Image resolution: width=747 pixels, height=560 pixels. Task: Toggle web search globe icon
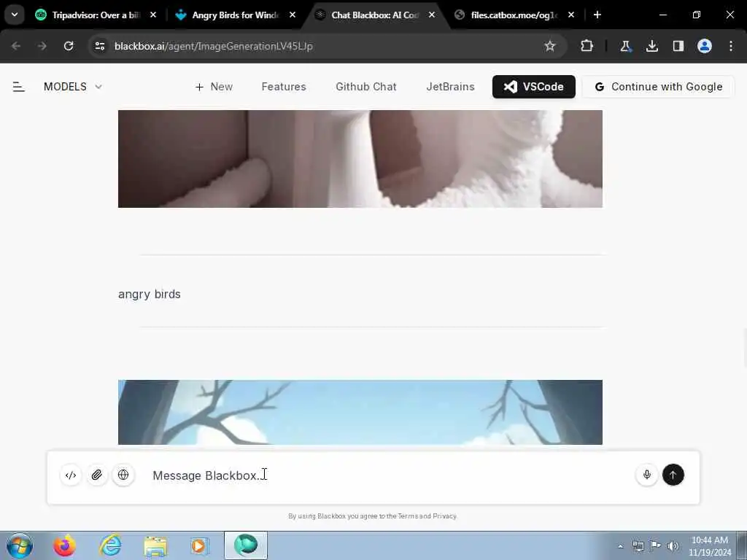123,475
